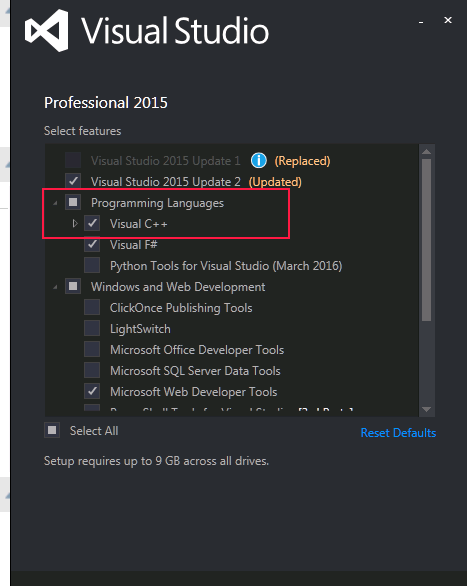Select the Visual C++ label text
The image size is (467, 586).
click(x=138, y=224)
